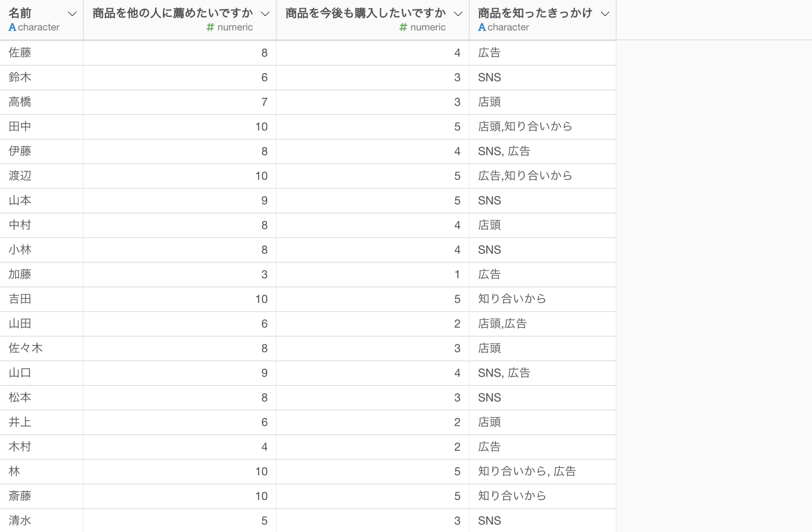Click recommend score 3 in 加藤 row

(x=264, y=274)
